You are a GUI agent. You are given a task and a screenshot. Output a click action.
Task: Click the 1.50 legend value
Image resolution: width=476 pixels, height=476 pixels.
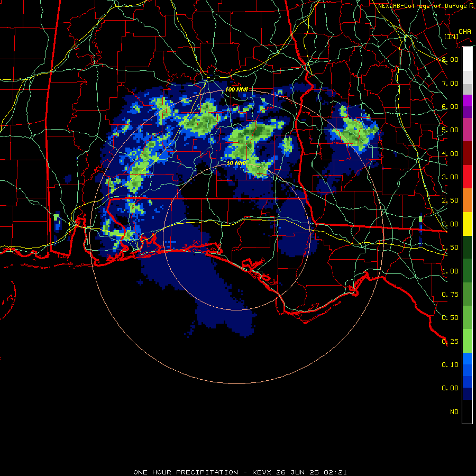click(450, 248)
